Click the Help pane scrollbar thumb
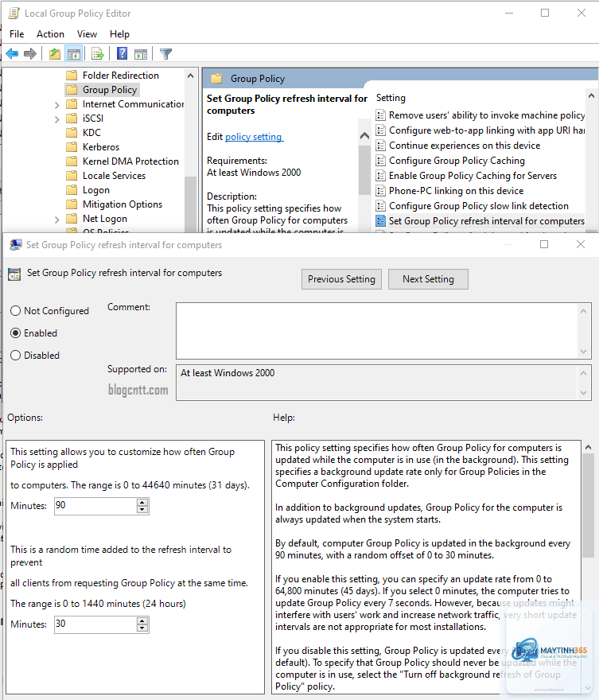Viewport: 599px width, 700px height. pyautogui.click(x=588, y=505)
